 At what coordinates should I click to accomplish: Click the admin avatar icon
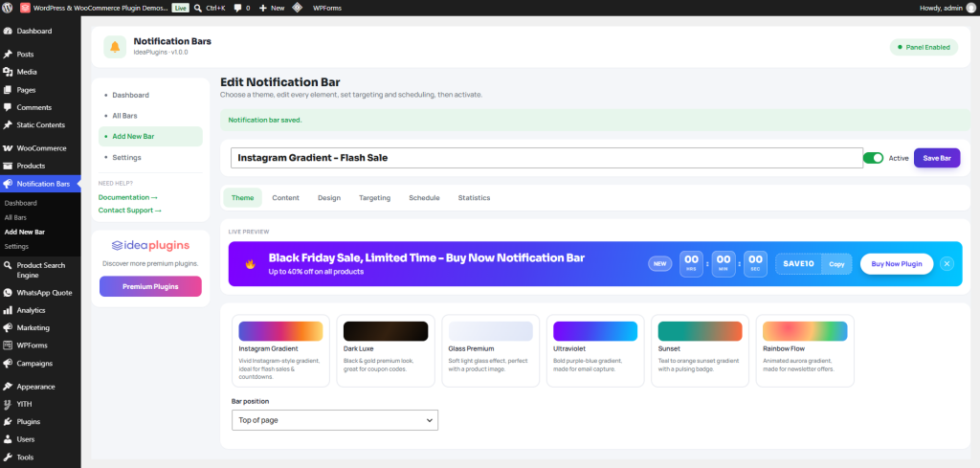[x=970, y=8]
